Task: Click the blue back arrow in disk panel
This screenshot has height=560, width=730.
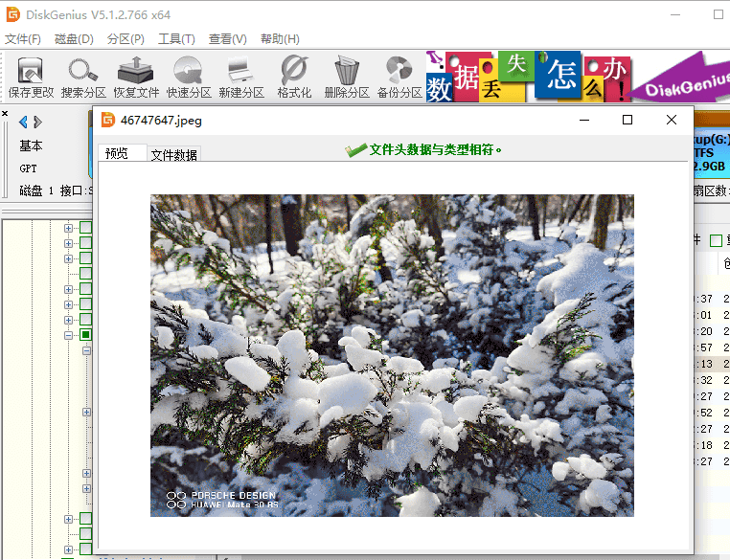Action: point(23,122)
